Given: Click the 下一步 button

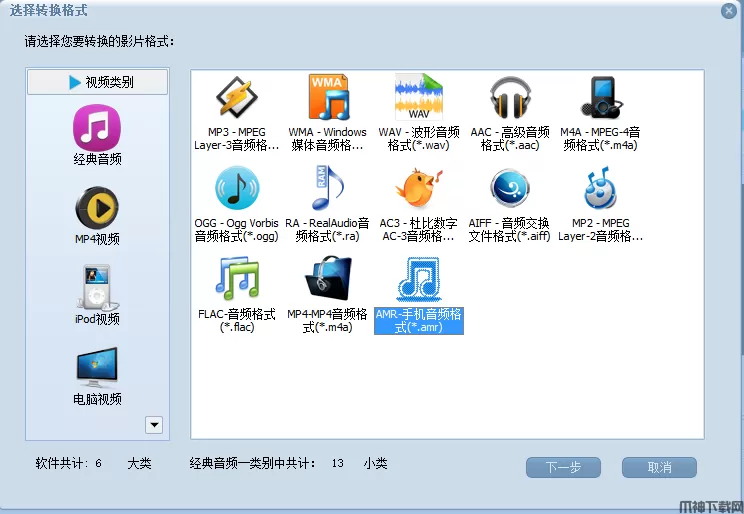Looking at the screenshot, I should 563,467.
